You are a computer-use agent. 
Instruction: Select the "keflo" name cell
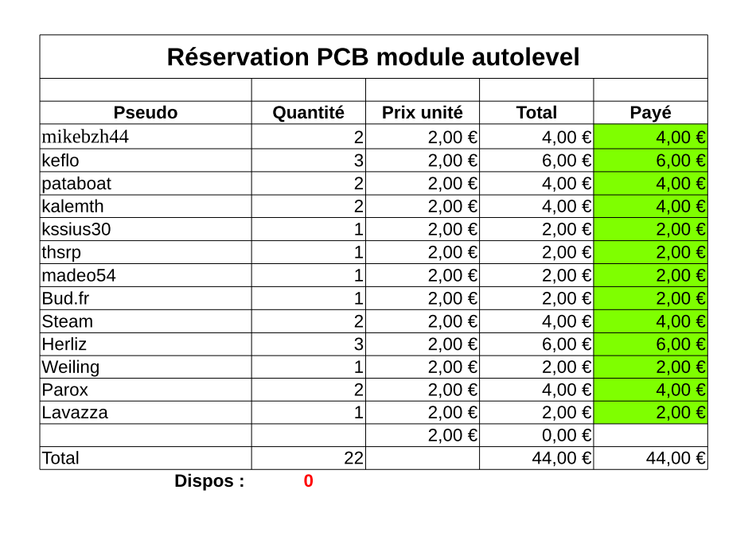pyautogui.click(x=146, y=161)
